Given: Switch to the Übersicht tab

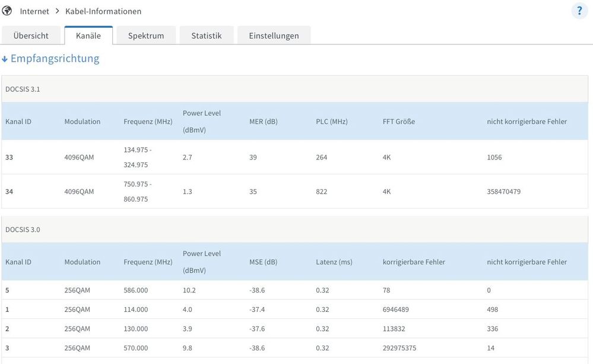Looking at the screenshot, I should tap(30, 36).
